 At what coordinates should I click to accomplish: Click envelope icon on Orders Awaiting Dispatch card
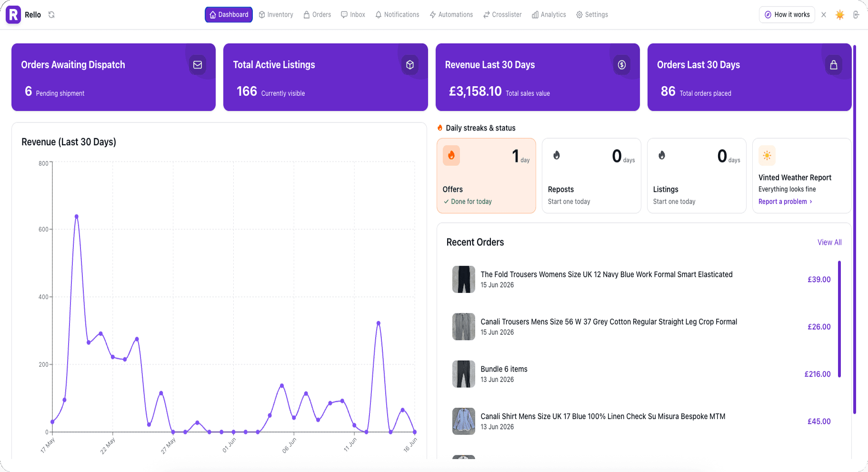(x=198, y=65)
